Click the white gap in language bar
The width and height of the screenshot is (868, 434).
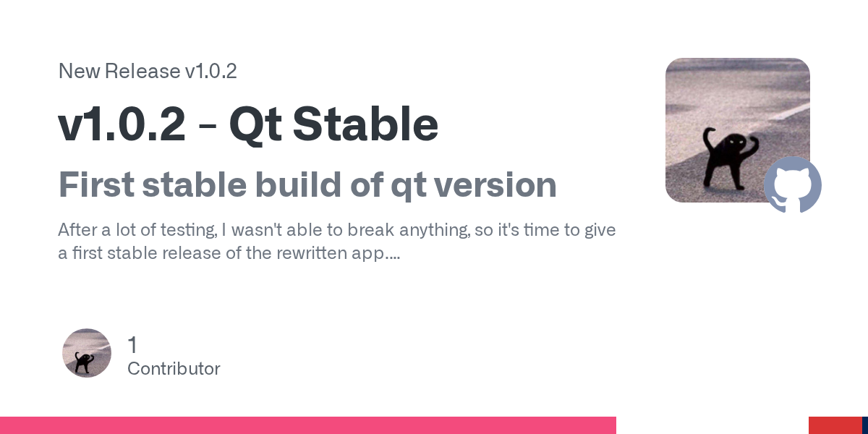click(712, 425)
